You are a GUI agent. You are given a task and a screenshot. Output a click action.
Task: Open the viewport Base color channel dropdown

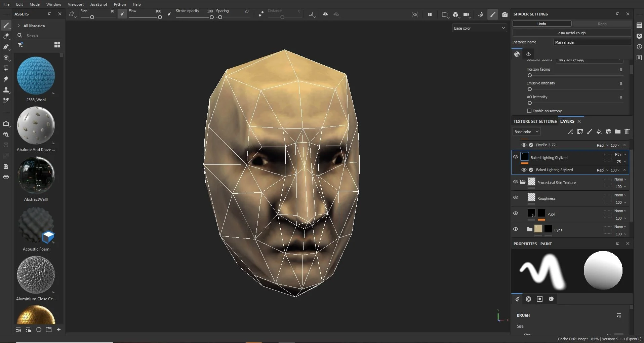click(479, 28)
